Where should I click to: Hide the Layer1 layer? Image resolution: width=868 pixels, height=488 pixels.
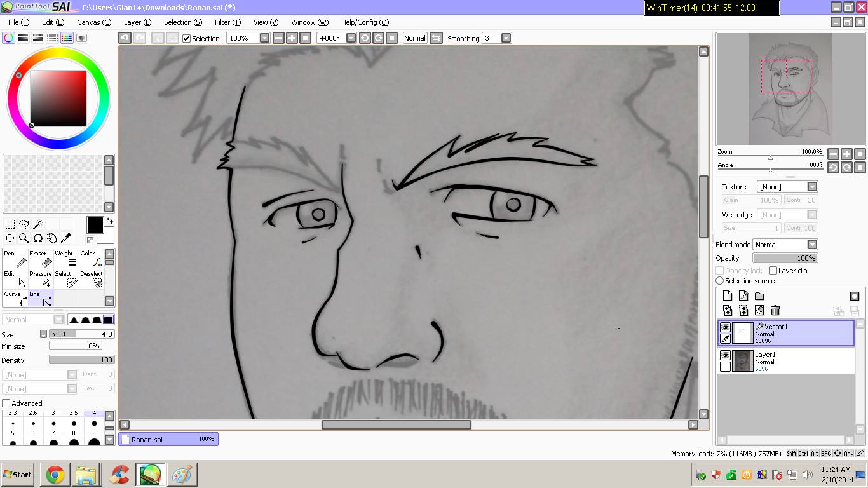pyautogui.click(x=725, y=356)
